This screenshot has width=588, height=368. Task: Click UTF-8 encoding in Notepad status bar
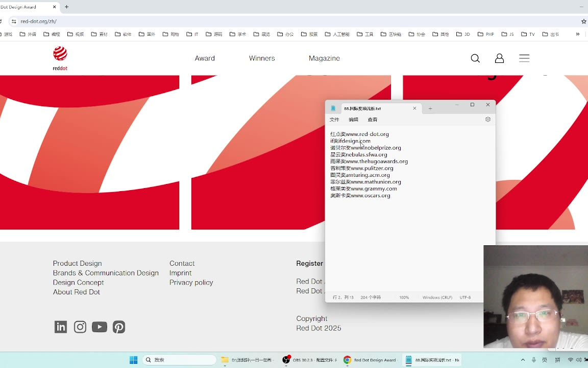[465, 297]
